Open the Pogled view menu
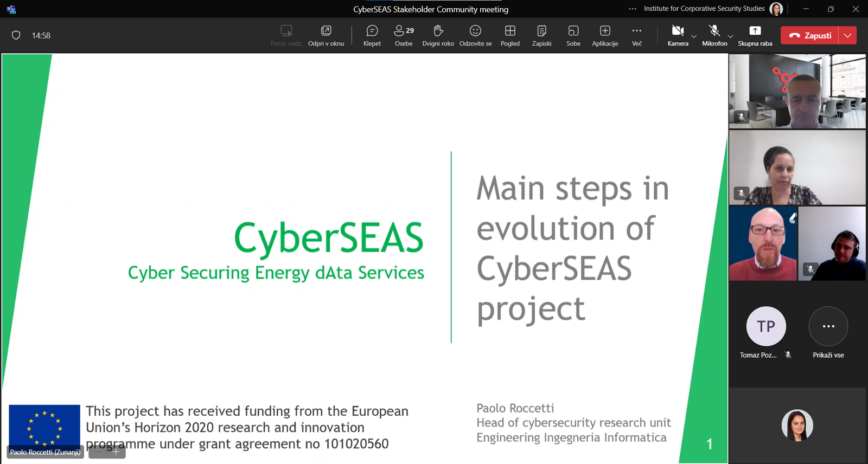 pos(510,35)
